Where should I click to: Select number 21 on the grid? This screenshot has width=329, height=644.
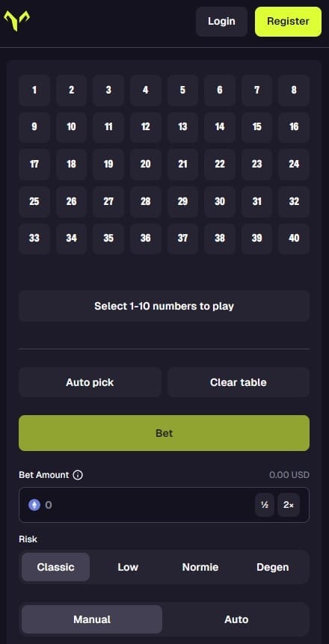pyautogui.click(x=182, y=165)
